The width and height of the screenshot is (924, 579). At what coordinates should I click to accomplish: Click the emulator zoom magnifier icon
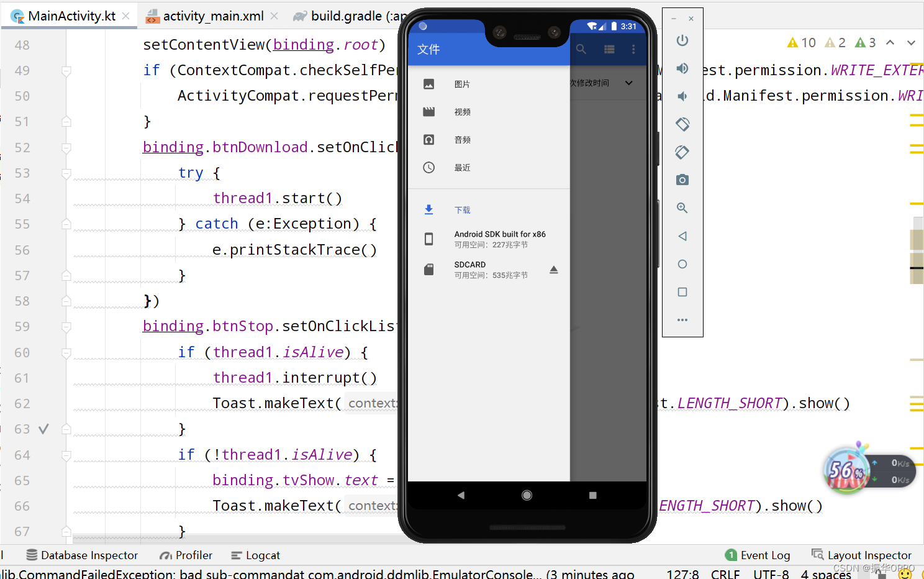click(x=682, y=208)
